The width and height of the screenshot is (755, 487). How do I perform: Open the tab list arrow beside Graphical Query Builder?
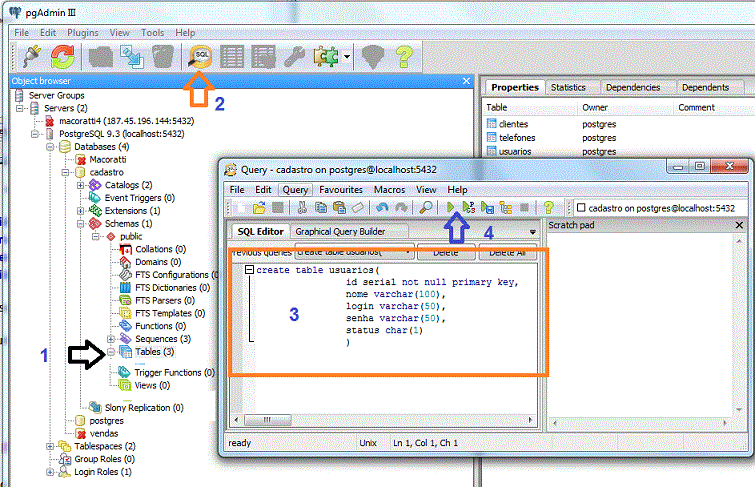(533, 232)
